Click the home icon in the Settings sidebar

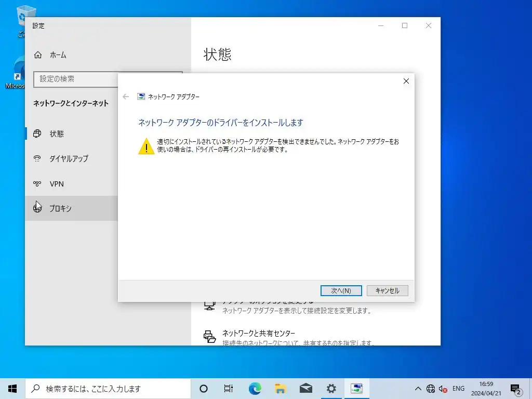(x=37, y=55)
